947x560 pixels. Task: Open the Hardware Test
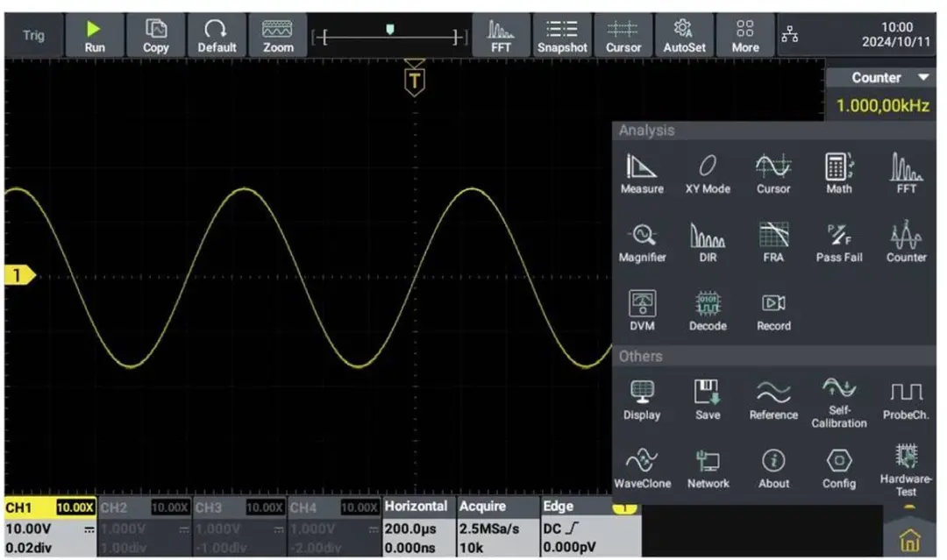tap(905, 470)
